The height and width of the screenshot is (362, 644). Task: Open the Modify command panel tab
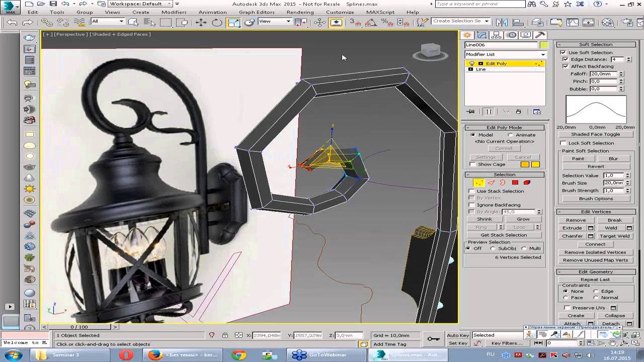(482, 35)
